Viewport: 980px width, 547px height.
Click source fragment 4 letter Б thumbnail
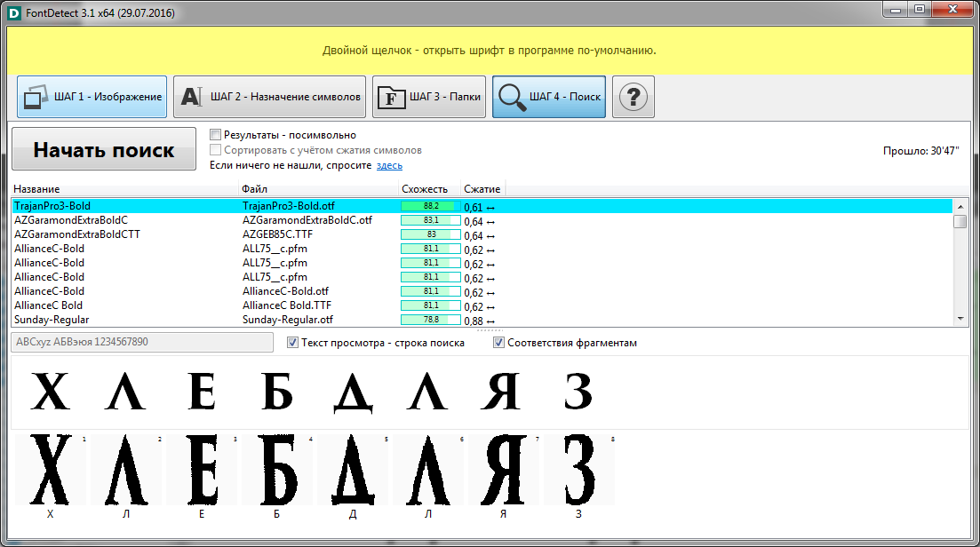click(x=277, y=470)
